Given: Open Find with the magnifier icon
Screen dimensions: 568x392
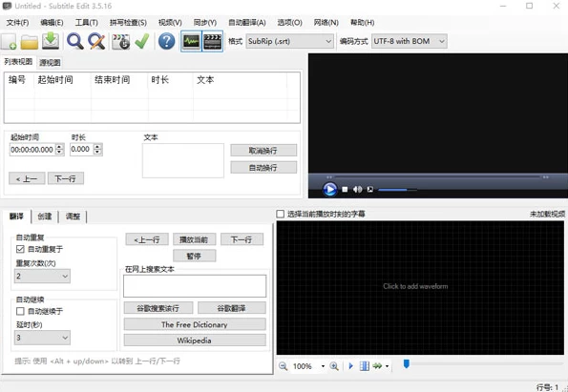Looking at the screenshot, I should click(75, 41).
